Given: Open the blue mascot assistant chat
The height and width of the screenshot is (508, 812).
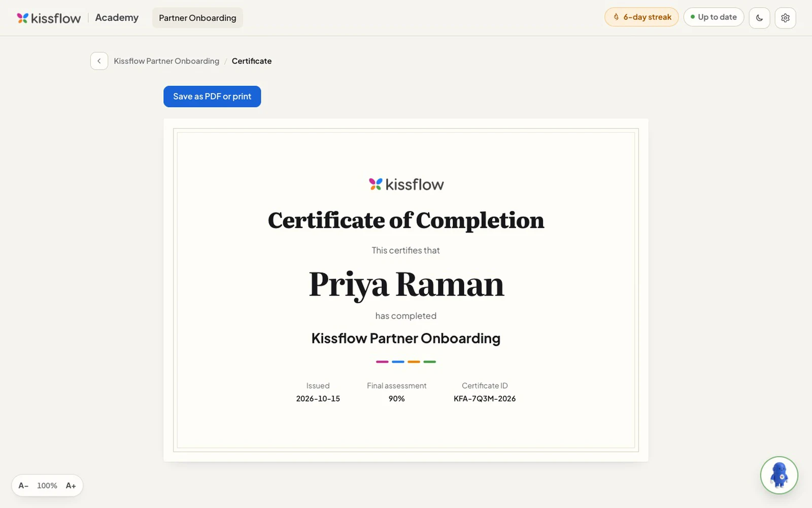Looking at the screenshot, I should point(779,475).
